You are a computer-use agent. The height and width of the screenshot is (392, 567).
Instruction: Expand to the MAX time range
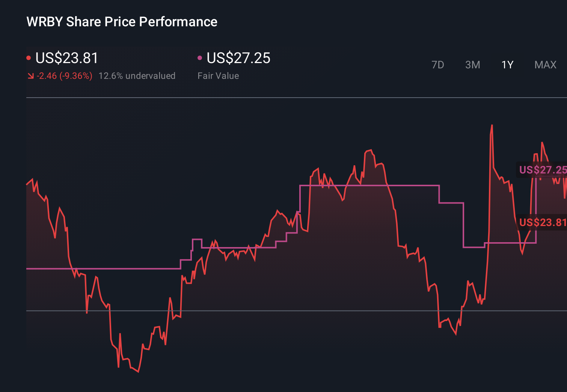tap(545, 65)
